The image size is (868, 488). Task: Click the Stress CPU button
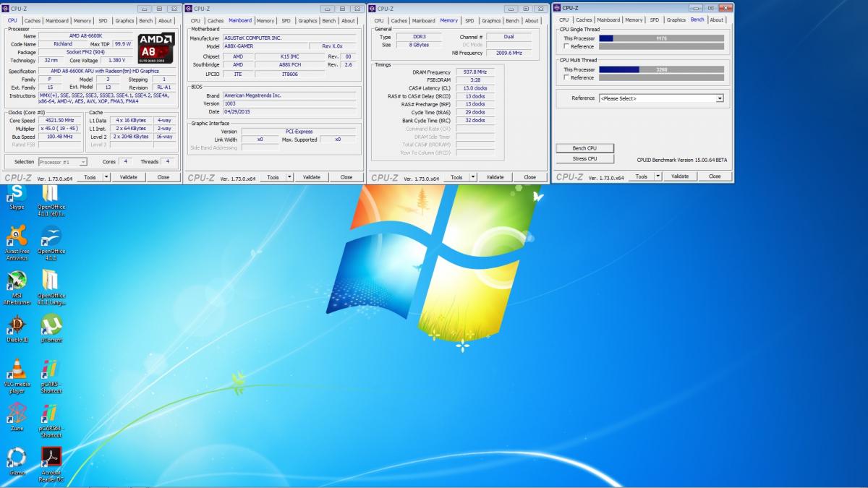coord(584,158)
